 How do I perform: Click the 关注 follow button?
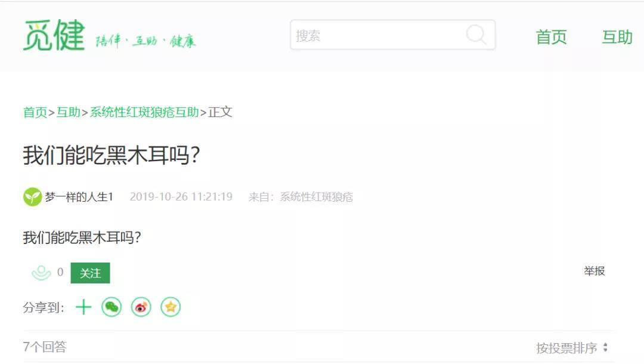tap(91, 273)
